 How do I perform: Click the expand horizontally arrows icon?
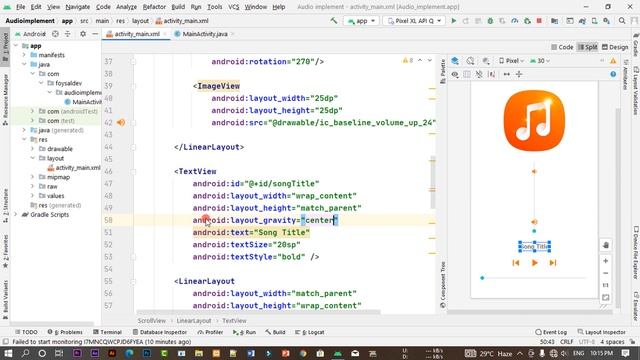coord(507,74)
